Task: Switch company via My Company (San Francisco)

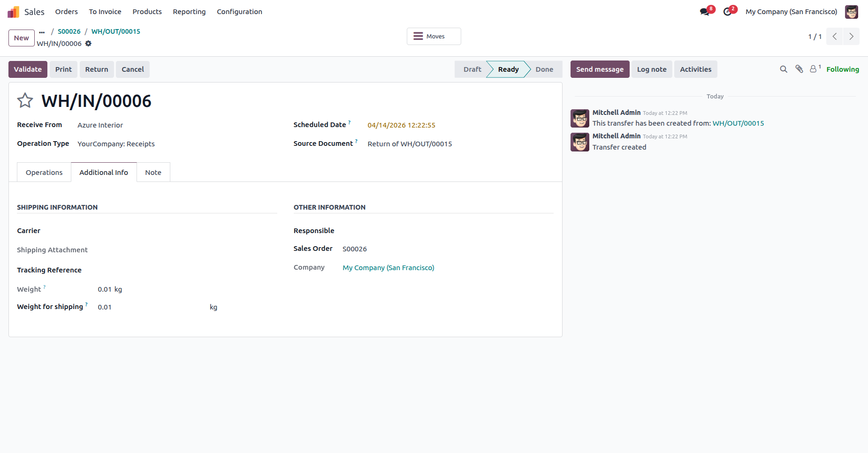Action: [x=791, y=12]
